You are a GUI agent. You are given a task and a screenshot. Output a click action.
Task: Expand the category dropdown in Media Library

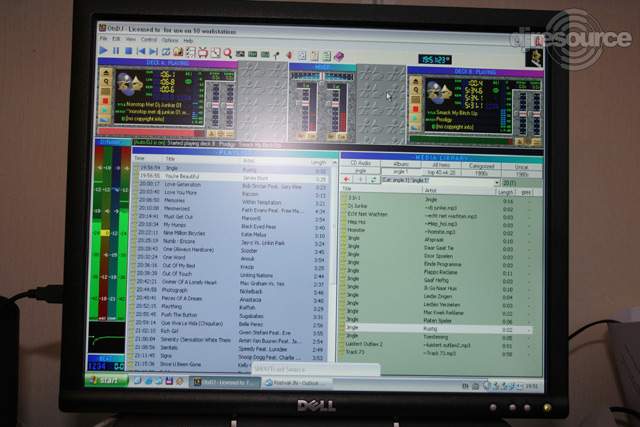coord(497,182)
